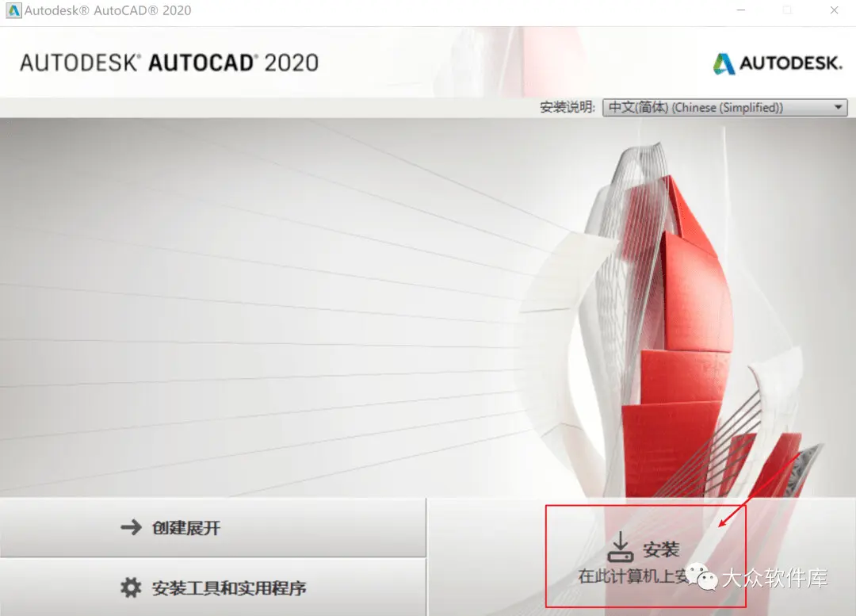The height and width of the screenshot is (616, 856).
Task: Click the 安装说明 label
Action: pyautogui.click(x=567, y=107)
